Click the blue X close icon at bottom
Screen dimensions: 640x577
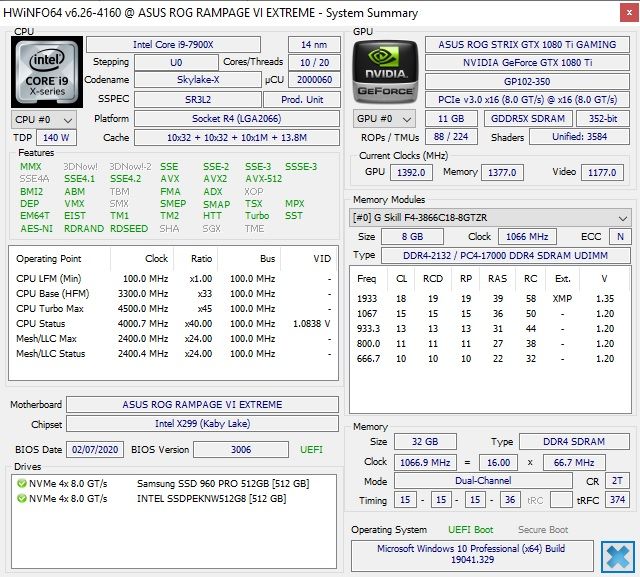618,557
